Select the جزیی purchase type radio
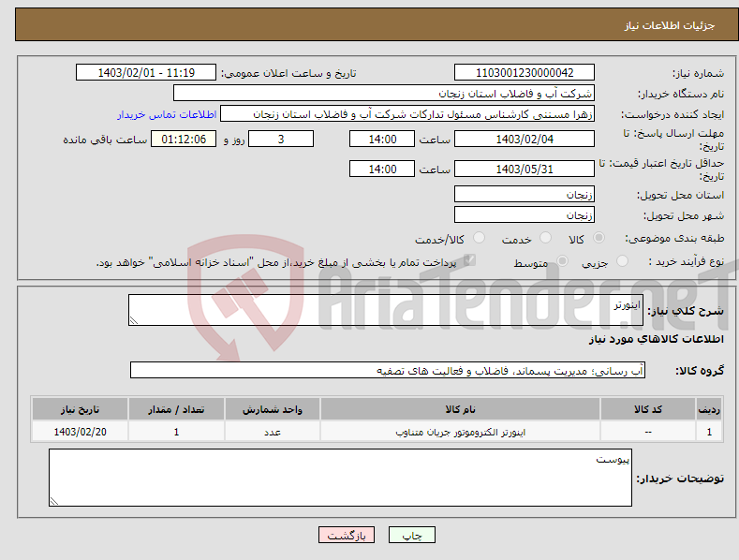Screen dimensions: 739x560 pos(622,260)
